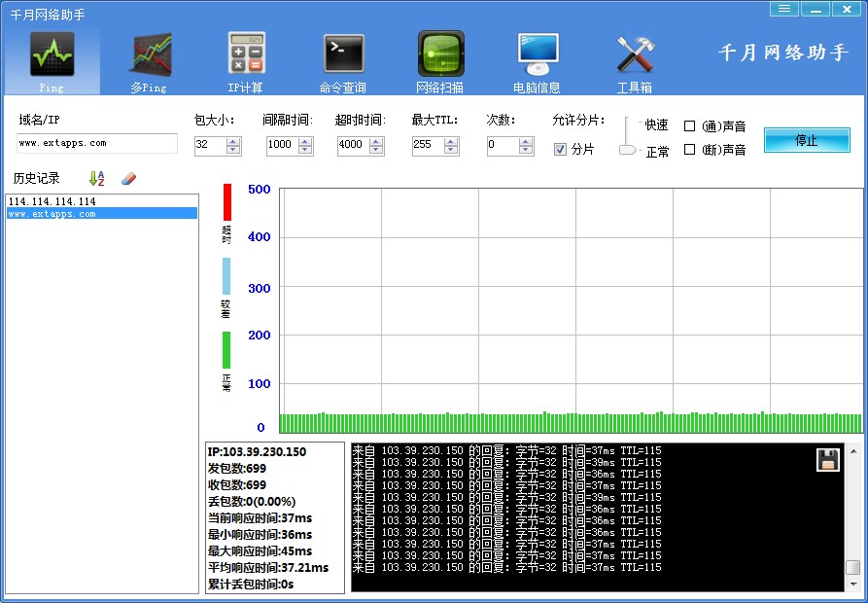Open the title bar menu button
Viewport: 868px width, 603px height.
783,9
